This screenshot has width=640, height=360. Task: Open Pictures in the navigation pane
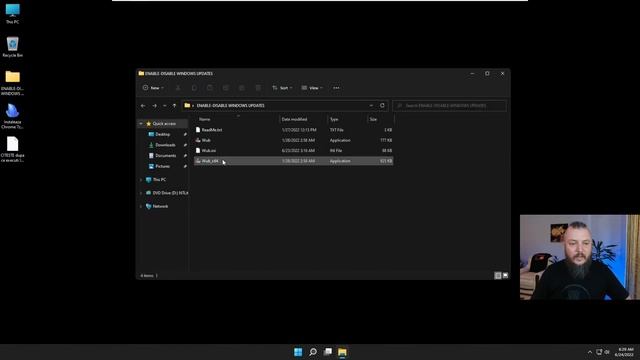pos(162,166)
